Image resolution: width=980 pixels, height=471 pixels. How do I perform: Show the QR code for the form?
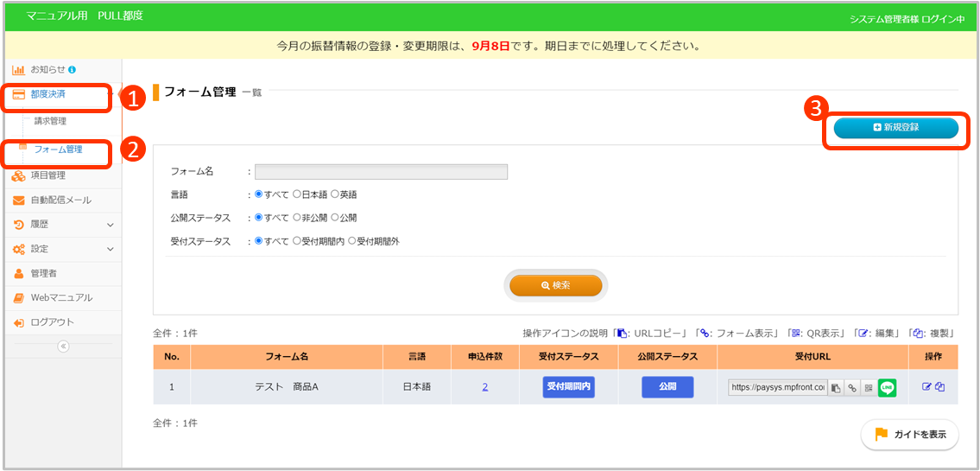click(x=868, y=388)
